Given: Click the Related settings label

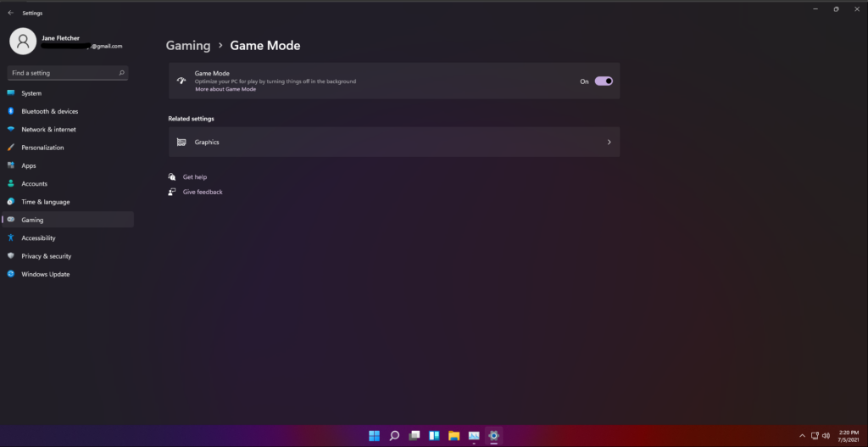Looking at the screenshot, I should click(191, 119).
